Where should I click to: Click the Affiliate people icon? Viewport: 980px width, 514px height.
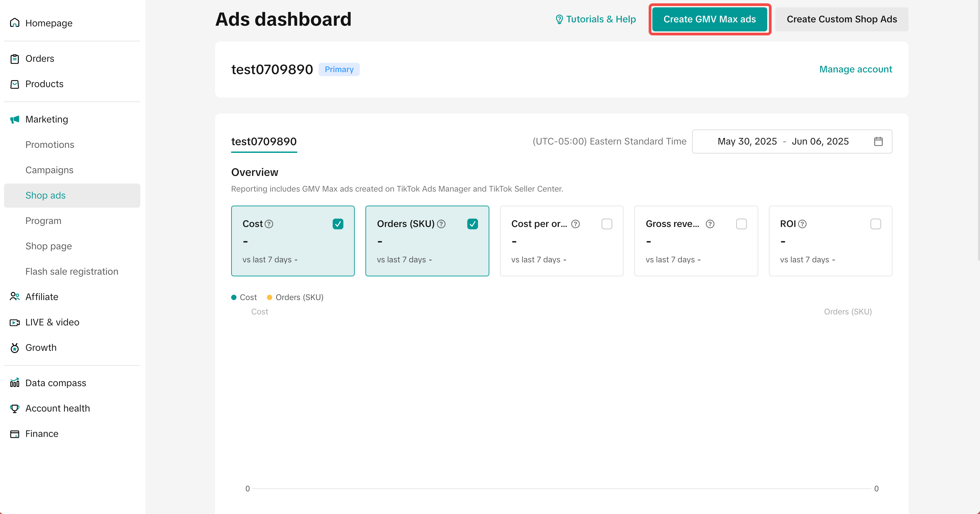[14, 296]
